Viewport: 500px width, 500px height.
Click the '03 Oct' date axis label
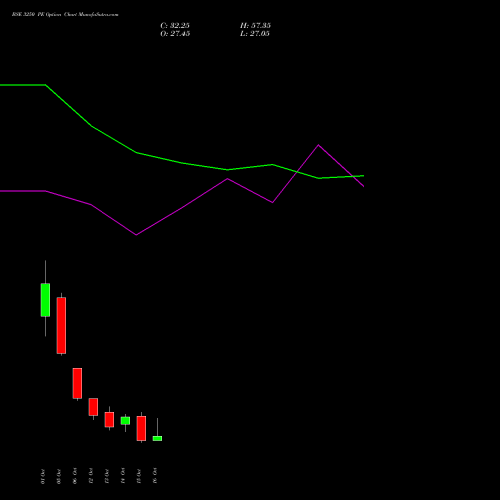(59, 476)
